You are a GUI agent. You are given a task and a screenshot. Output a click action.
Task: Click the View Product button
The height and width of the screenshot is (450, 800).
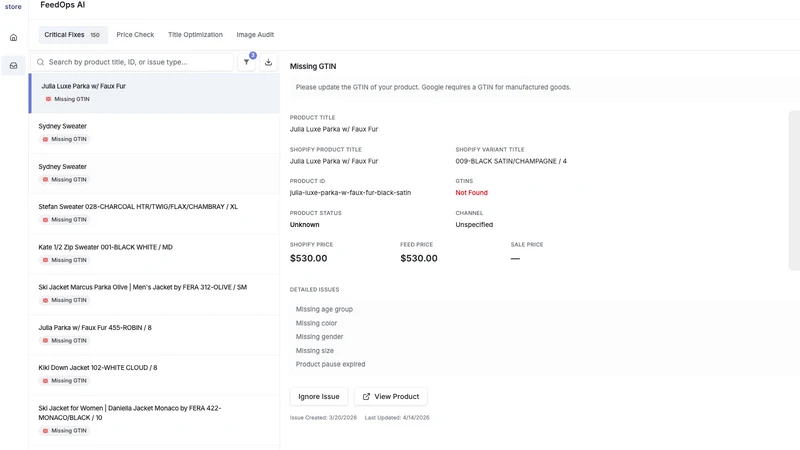pos(391,396)
